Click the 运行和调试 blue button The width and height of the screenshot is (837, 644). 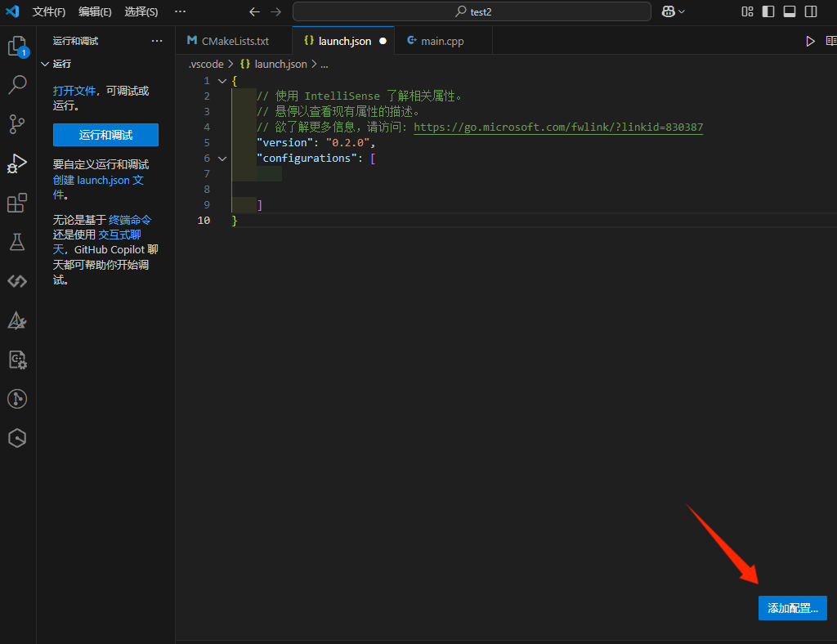click(105, 135)
